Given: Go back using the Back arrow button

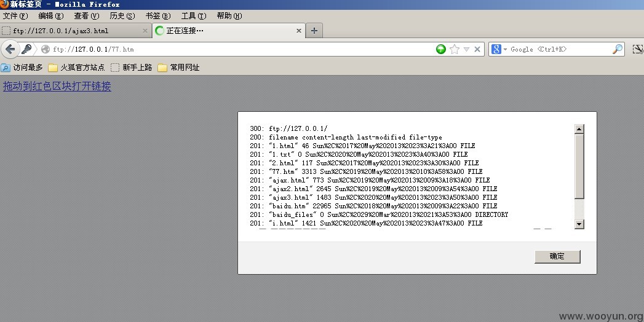Looking at the screenshot, I should (x=10, y=49).
